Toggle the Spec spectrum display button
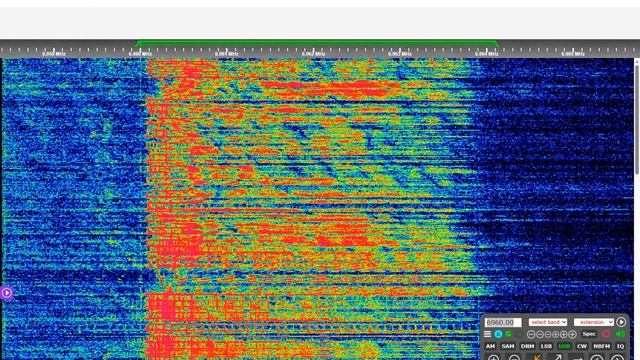 pos(589,334)
